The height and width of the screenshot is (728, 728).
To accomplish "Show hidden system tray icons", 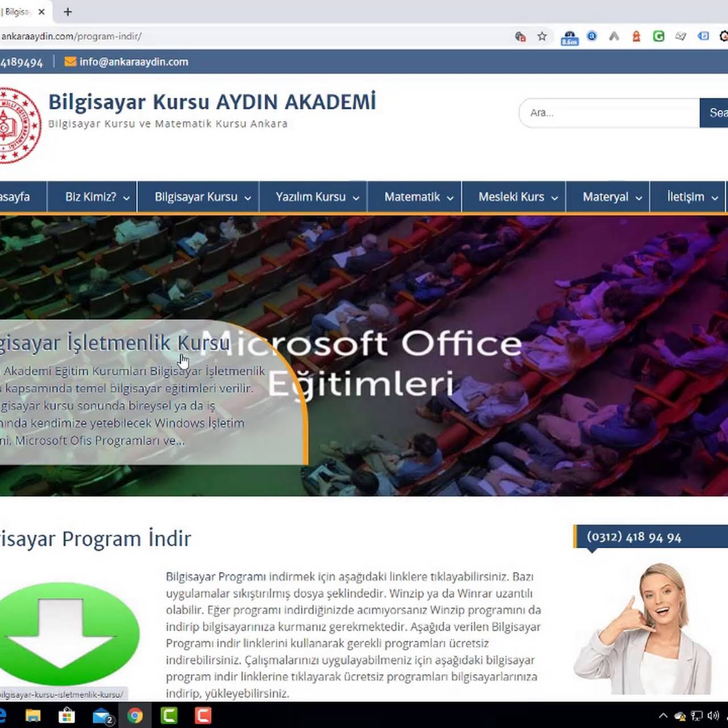I will (x=663, y=715).
